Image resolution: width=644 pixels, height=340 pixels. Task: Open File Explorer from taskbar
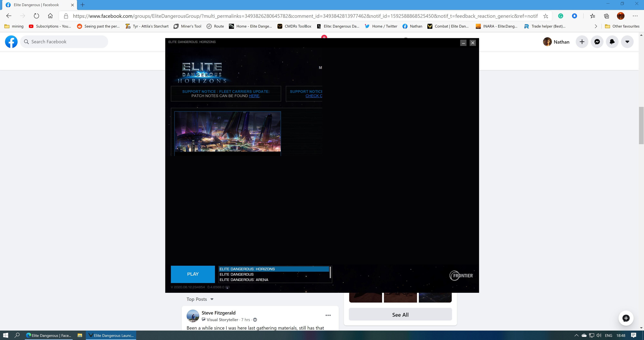click(x=80, y=335)
